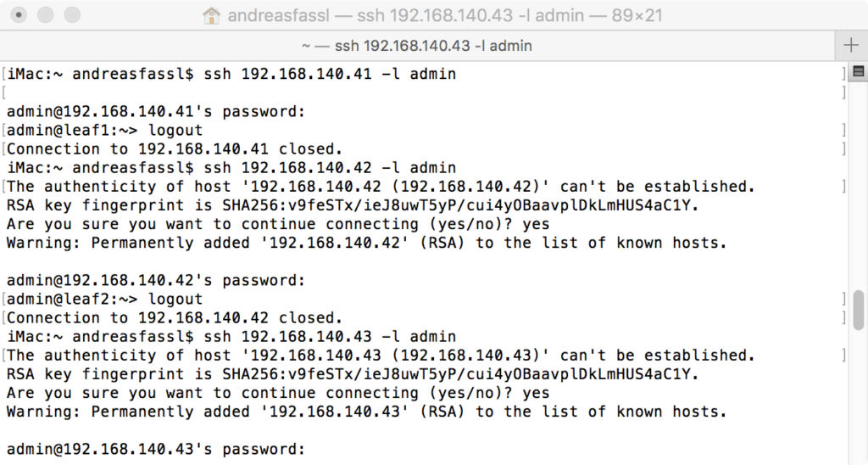The height and width of the screenshot is (465, 868).
Task: Click the warning about 192.168.140.43 known hosts
Action: [366, 412]
